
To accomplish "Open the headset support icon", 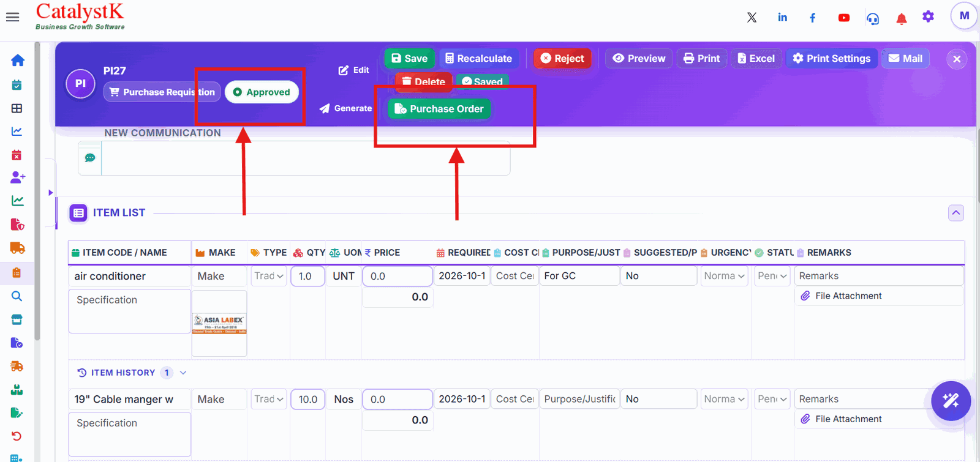I will pos(873,18).
